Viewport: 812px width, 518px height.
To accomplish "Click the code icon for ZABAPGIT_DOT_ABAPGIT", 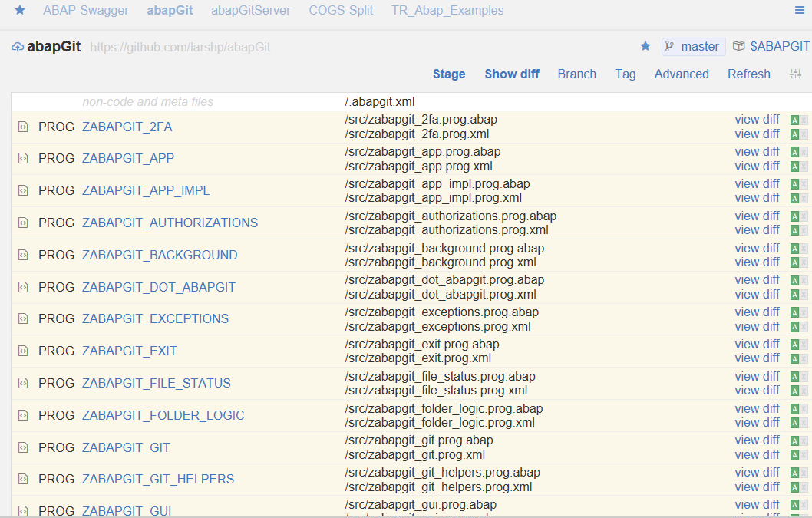I will pyautogui.click(x=23, y=287).
